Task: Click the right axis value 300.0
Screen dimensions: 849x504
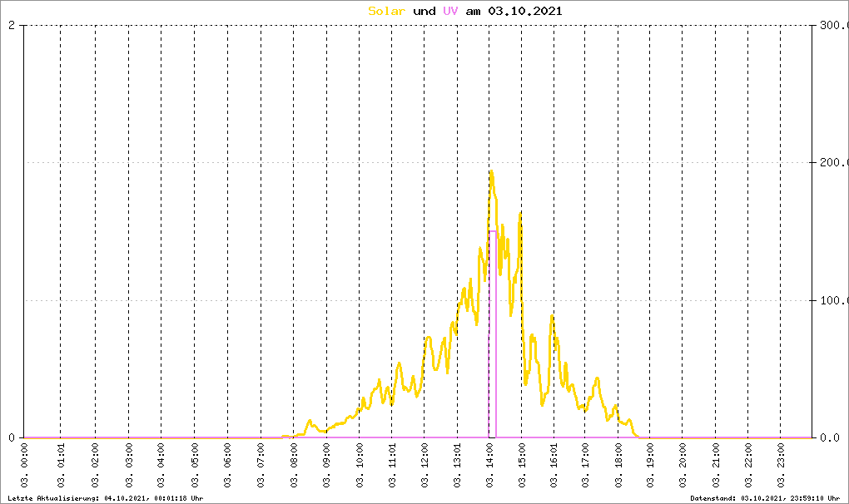Action: [834, 26]
